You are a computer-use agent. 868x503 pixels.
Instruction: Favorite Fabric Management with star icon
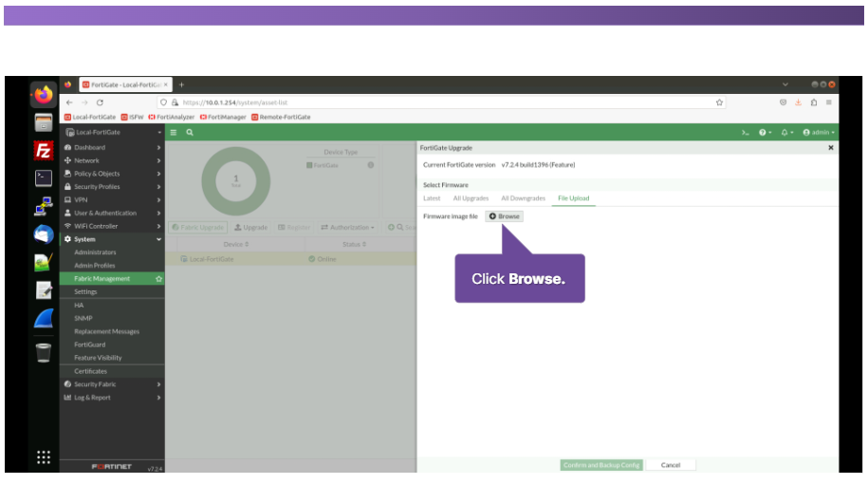(158, 279)
